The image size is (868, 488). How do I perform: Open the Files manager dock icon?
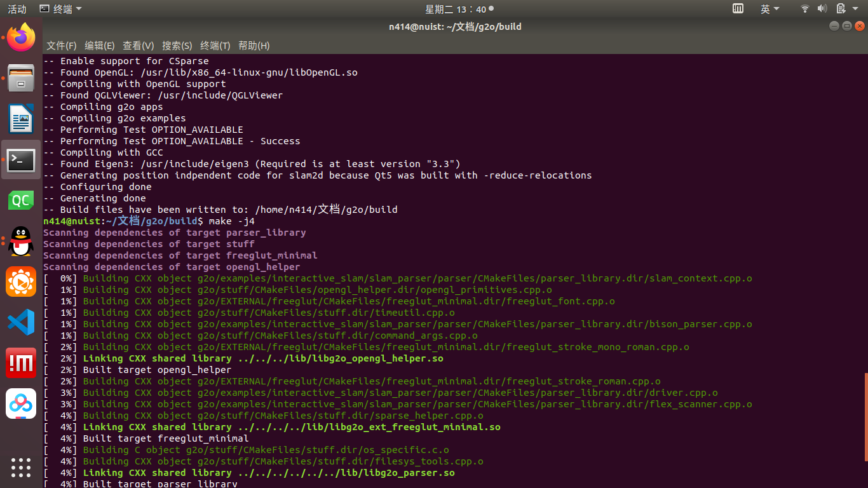(x=21, y=78)
